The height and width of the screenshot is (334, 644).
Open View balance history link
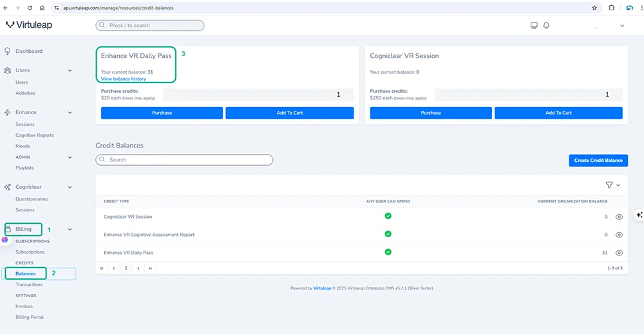123,79
